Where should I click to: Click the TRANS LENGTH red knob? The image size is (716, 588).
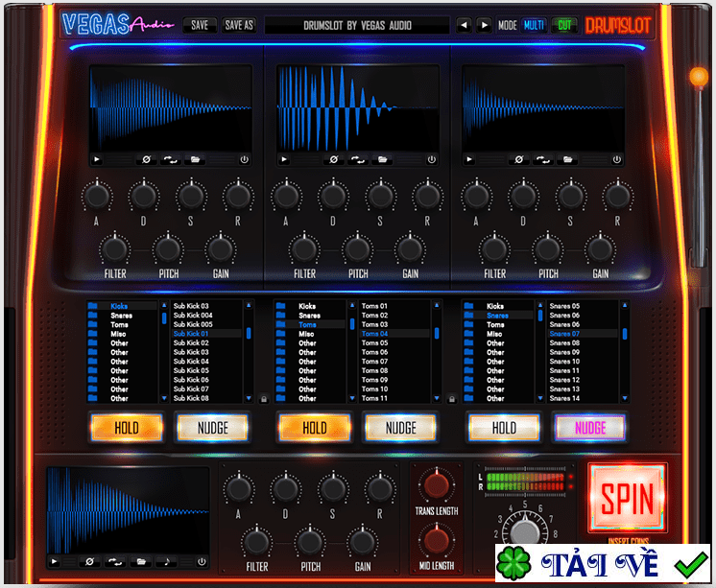pos(436,485)
